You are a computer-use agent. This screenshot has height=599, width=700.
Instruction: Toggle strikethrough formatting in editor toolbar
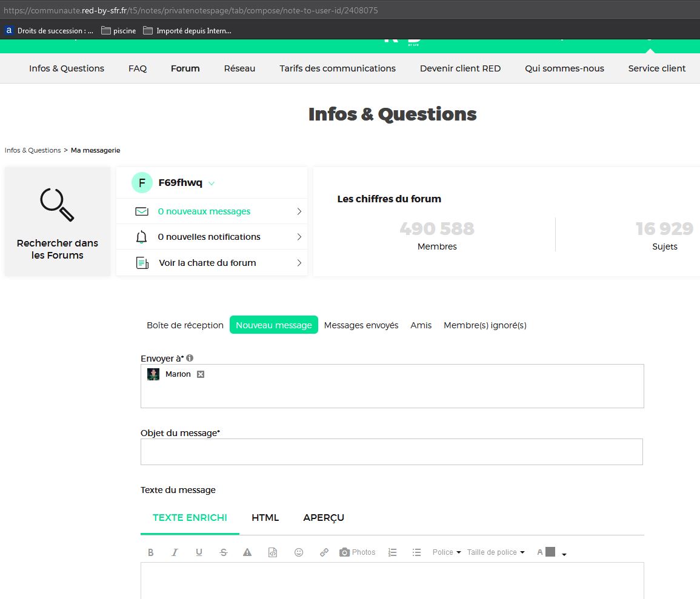pyautogui.click(x=224, y=552)
